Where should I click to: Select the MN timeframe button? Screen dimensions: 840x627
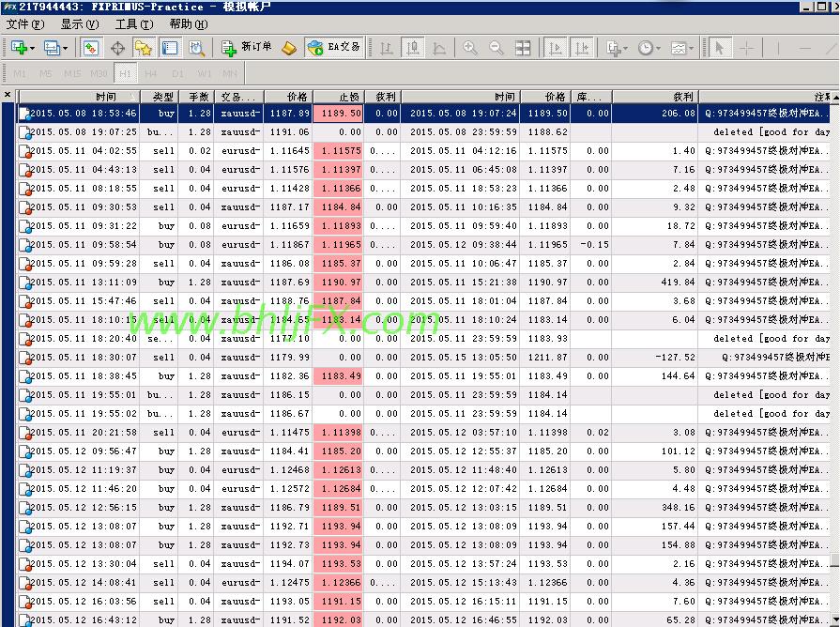[230, 73]
